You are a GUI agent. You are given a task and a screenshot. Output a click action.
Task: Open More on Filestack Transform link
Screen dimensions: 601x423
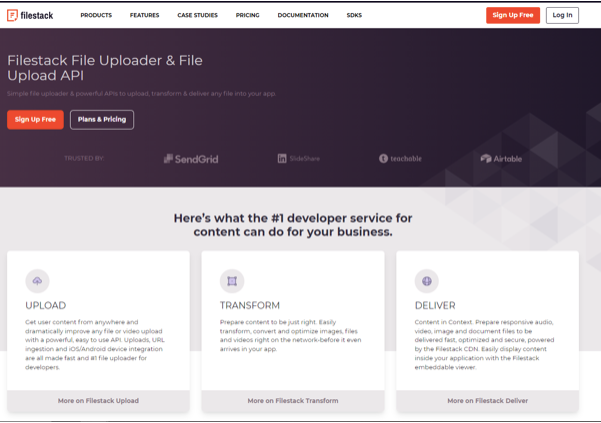pos(293,401)
